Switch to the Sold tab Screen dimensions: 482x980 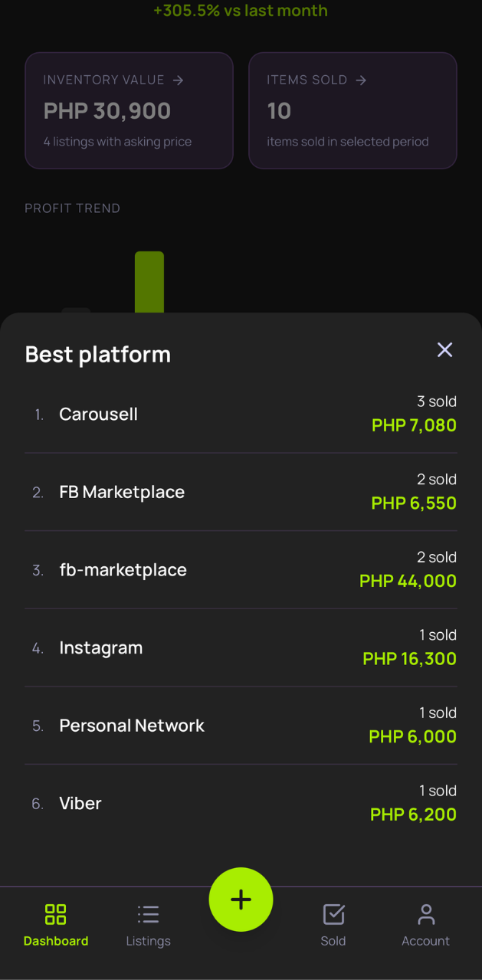(333, 923)
